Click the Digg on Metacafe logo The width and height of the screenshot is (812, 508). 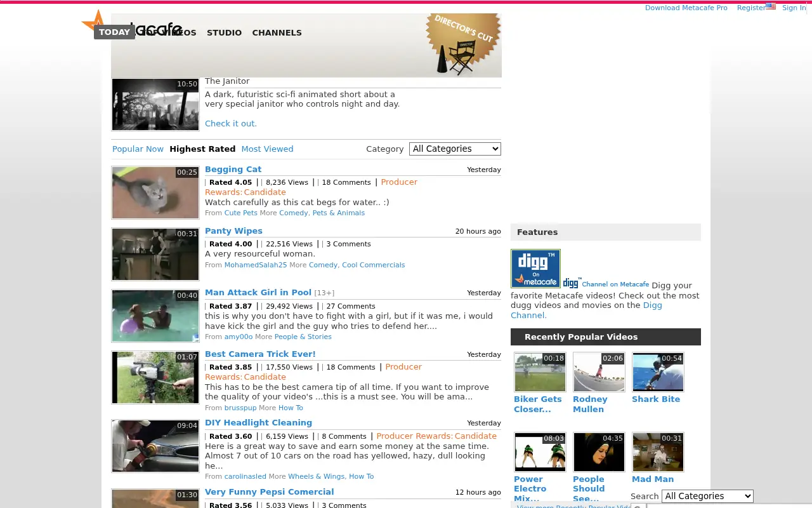[x=535, y=269]
